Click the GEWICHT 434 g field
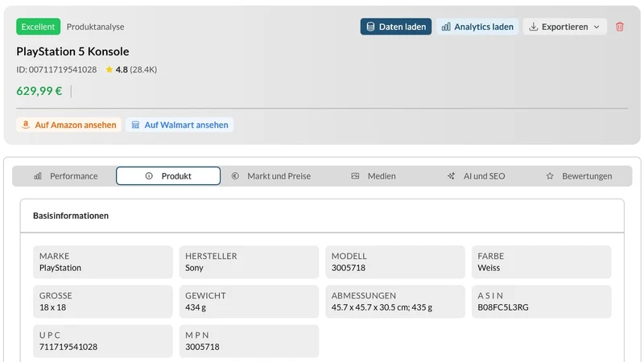The width and height of the screenshot is (644, 362). pos(249,302)
